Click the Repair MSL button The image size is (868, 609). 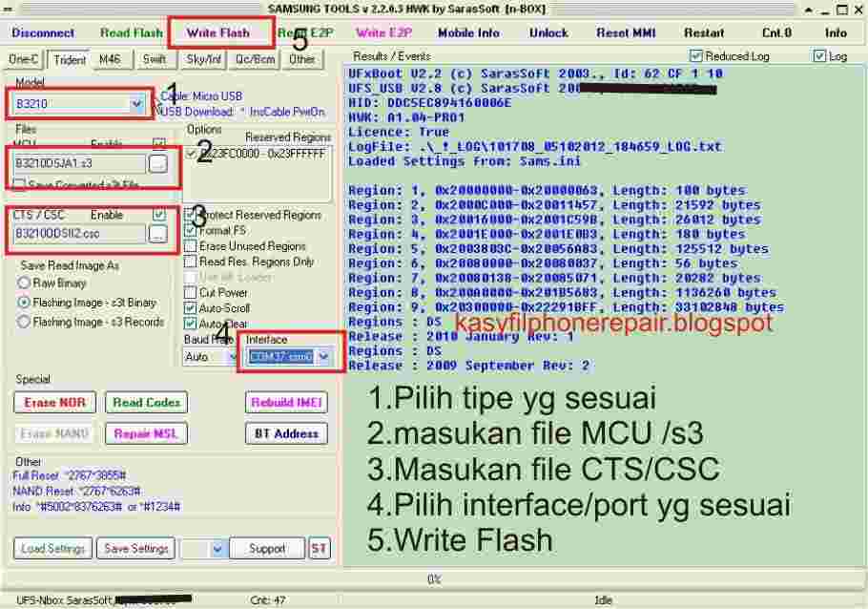pos(146,433)
